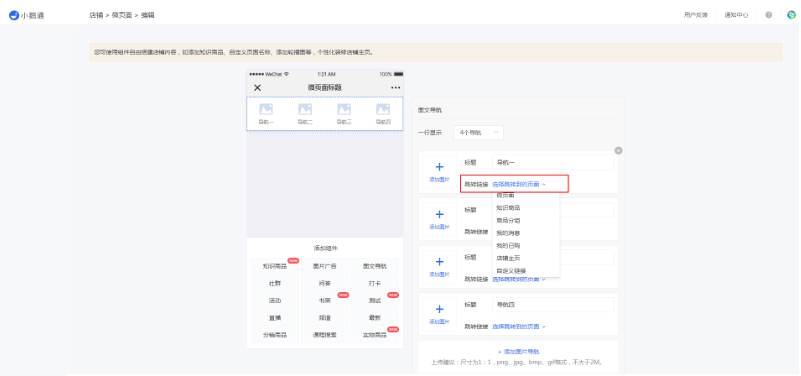Add the 知识商品 component
The width and height of the screenshot is (801, 376).
[x=275, y=266]
